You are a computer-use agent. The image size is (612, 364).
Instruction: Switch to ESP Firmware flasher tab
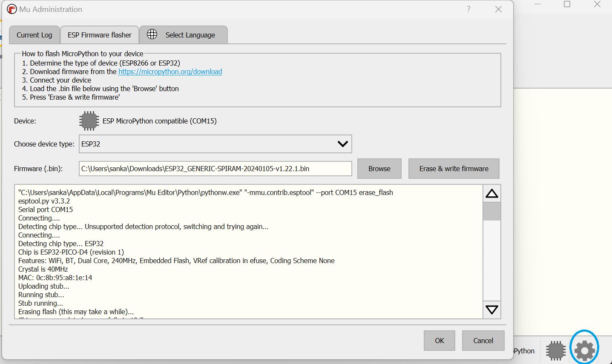coord(100,35)
